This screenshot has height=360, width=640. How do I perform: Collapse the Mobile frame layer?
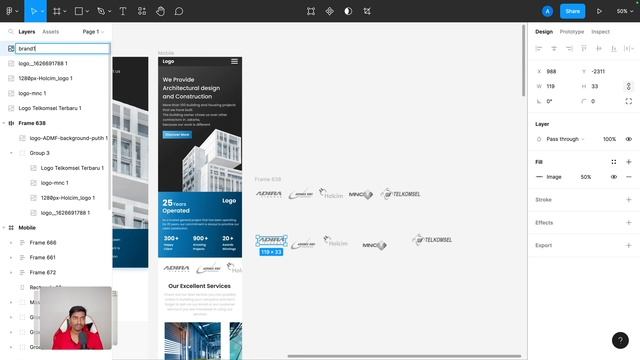tap(4, 227)
